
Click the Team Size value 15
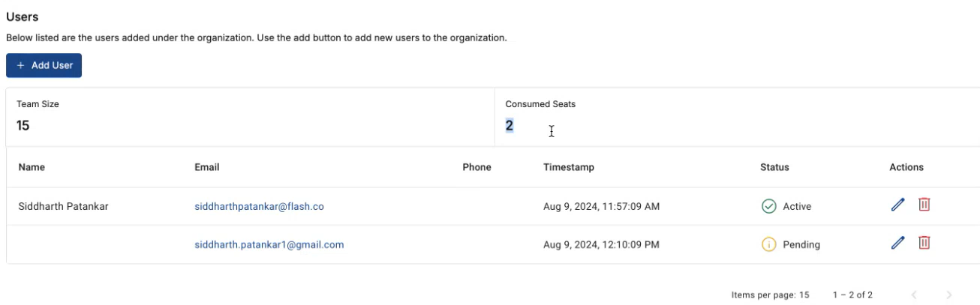[x=23, y=125]
